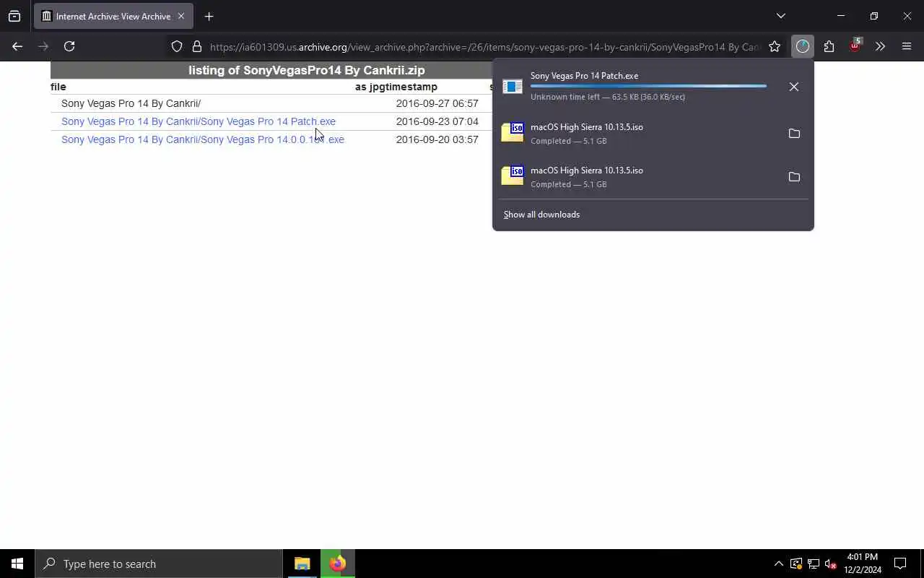Image resolution: width=924 pixels, height=578 pixels.
Task: View site security padlock info
Action: point(196,46)
